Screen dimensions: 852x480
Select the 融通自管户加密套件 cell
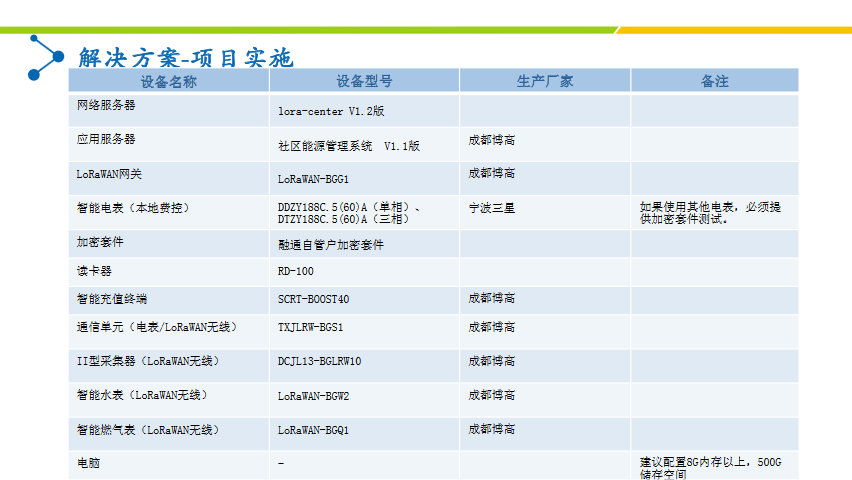click(330, 244)
